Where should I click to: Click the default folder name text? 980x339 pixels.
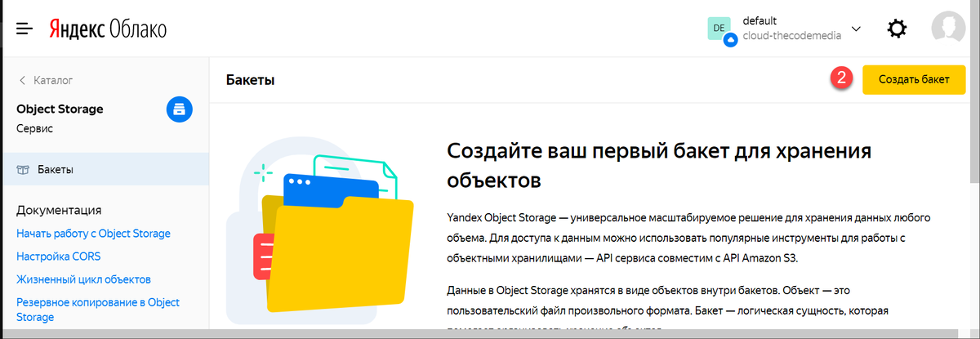tap(759, 20)
